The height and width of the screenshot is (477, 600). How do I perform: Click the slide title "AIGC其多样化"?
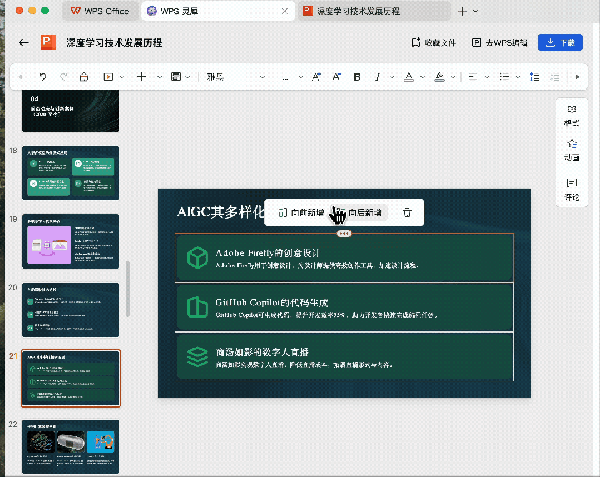220,212
